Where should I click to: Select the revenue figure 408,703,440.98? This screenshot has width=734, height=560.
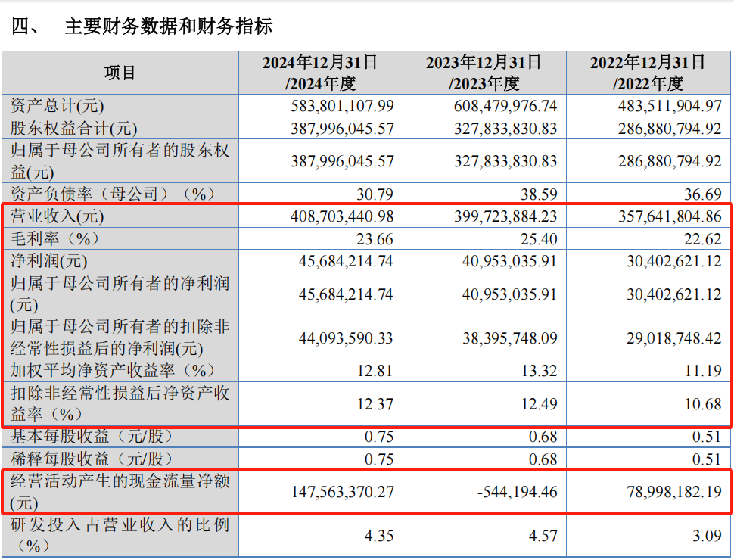pyautogui.click(x=342, y=216)
